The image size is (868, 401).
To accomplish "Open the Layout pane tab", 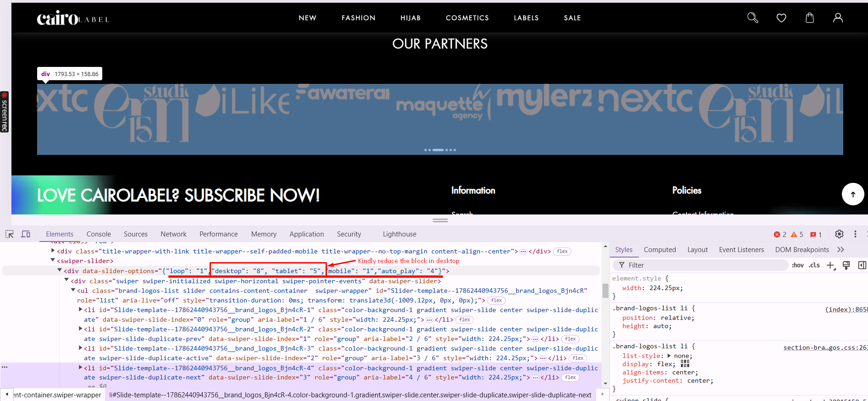I will [x=697, y=250].
